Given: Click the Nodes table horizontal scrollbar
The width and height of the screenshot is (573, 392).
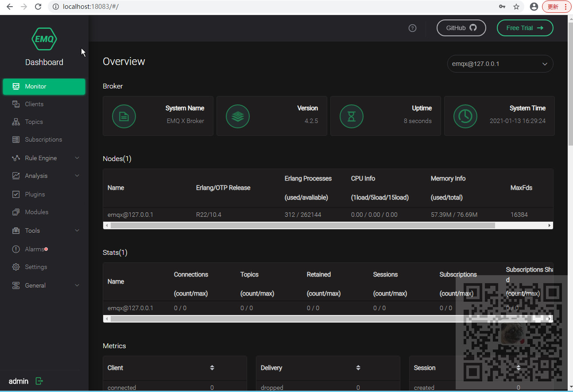Looking at the screenshot, I should 302,225.
